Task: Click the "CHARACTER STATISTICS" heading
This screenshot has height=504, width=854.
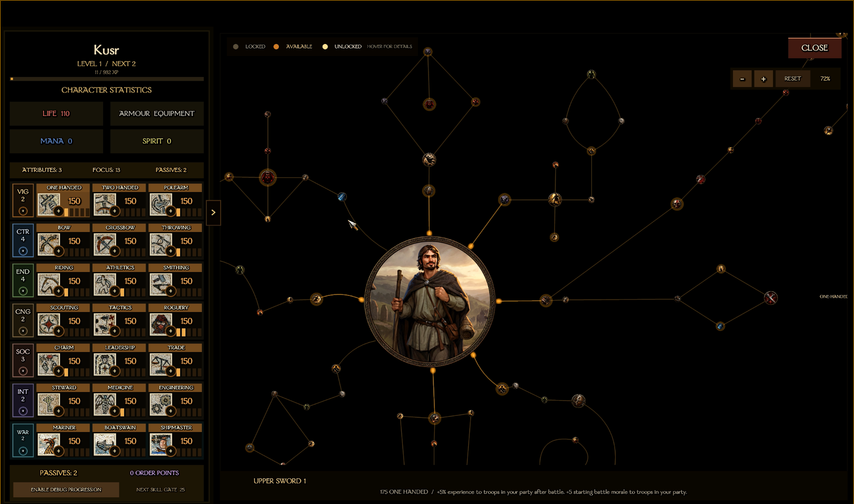Action: [x=107, y=90]
